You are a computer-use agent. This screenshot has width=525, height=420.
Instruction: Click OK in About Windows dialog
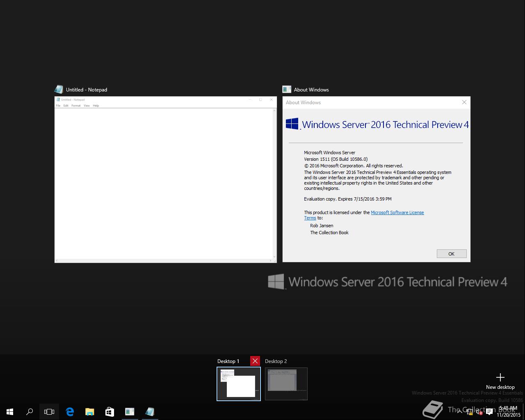click(452, 253)
